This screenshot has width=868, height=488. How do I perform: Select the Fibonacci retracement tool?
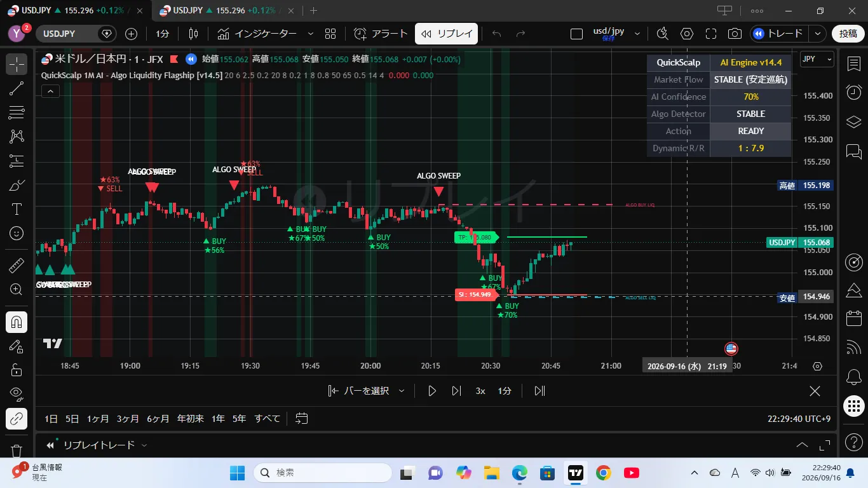click(x=17, y=112)
